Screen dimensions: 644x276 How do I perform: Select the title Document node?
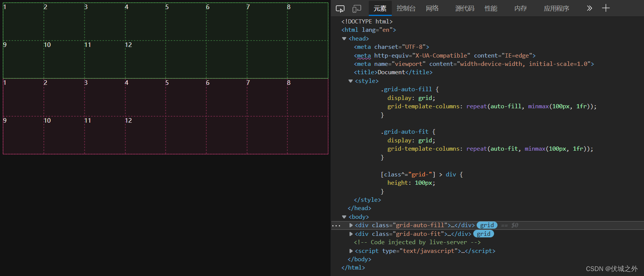pos(393,72)
